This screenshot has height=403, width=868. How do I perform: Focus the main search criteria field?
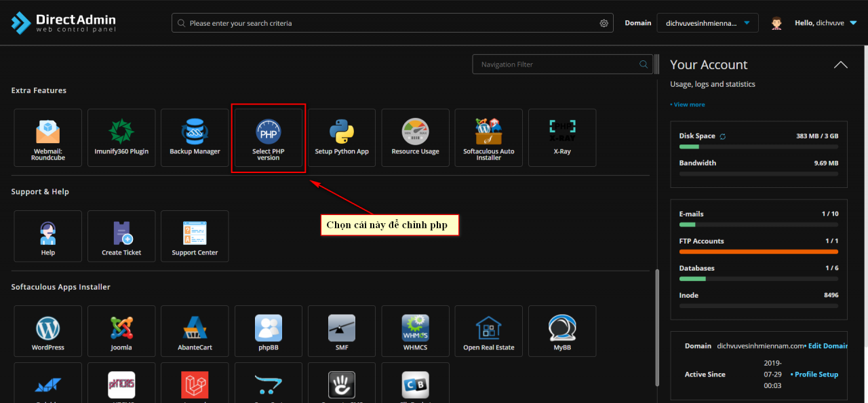[x=393, y=23]
